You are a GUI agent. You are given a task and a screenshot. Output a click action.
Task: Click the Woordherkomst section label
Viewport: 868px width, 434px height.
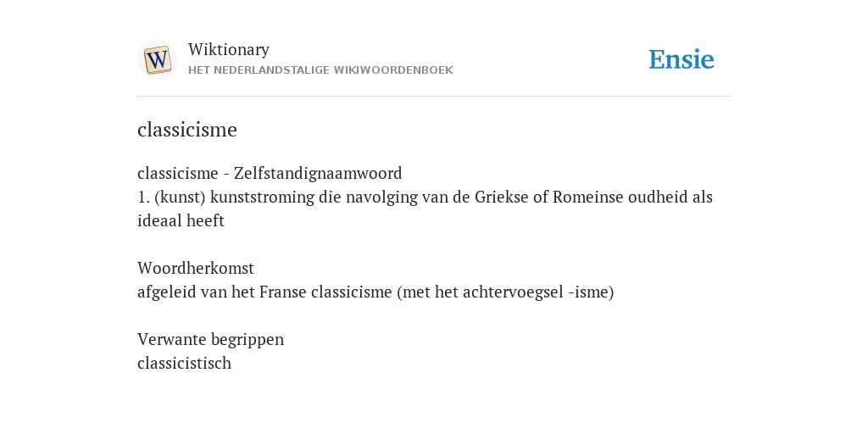coord(196,268)
